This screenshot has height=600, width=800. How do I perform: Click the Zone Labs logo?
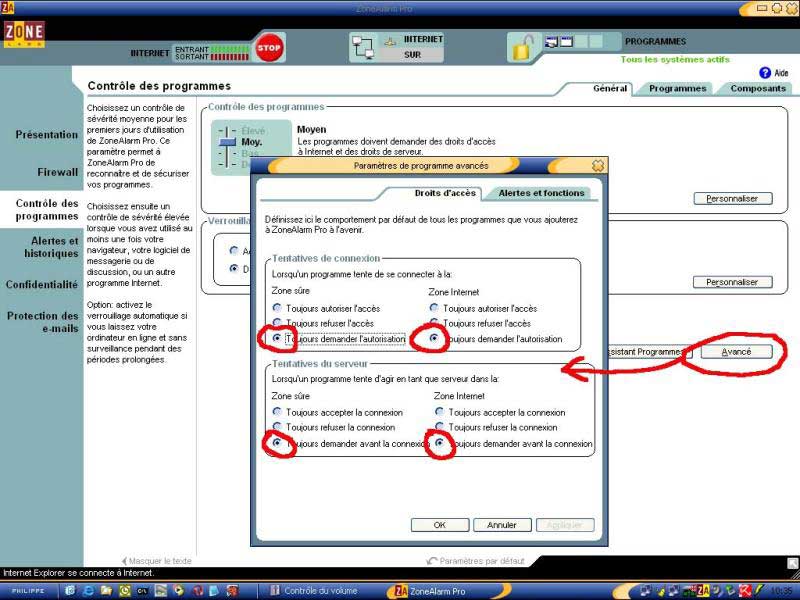tap(23, 36)
